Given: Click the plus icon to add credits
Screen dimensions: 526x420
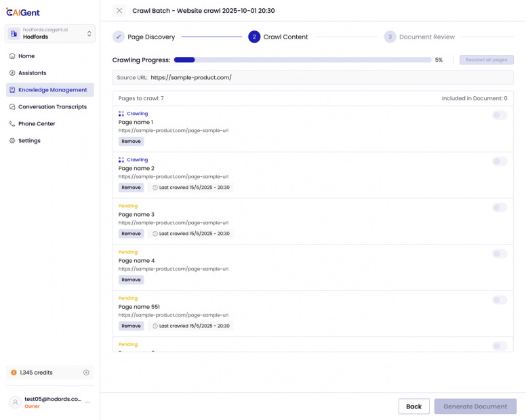Looking at the screenshot, I should coord(86,373).
